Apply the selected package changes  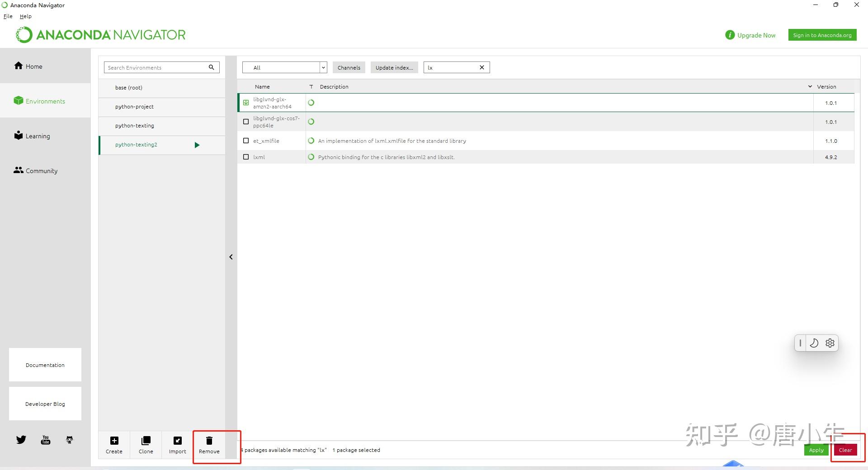(x=816, y=450)
